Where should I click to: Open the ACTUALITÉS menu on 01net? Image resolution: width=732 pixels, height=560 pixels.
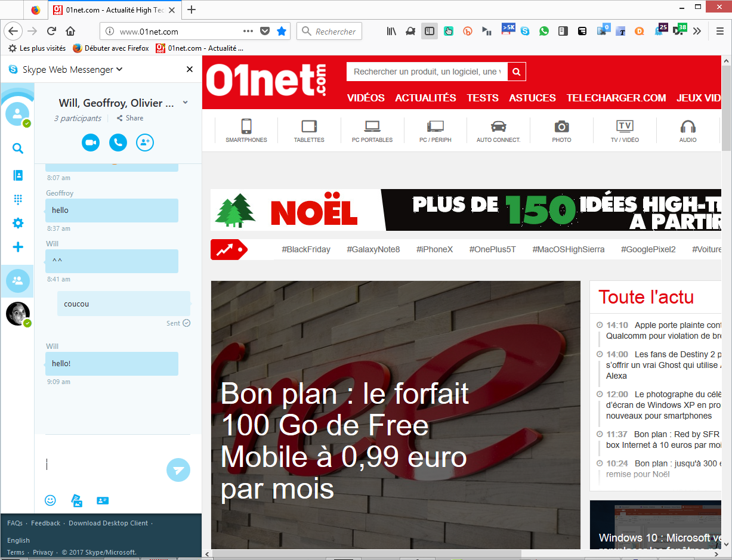425,98
